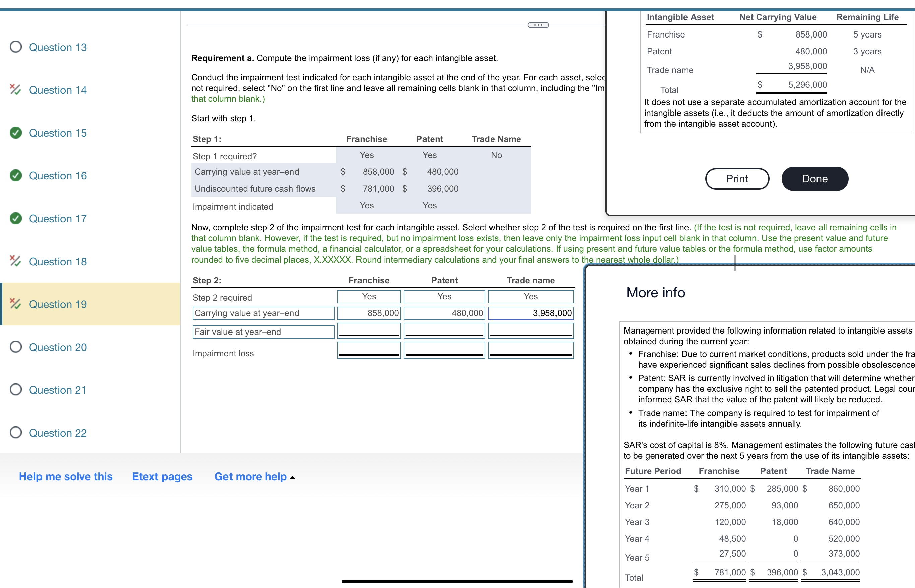This screenshot has width=915, height=588.
Task: Click the bottom horizontal scrollbar
Action: click(457, 581)
